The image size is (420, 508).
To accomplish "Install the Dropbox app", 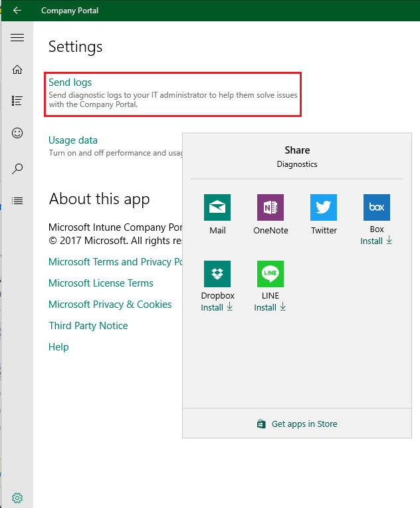I will point(217,307).
